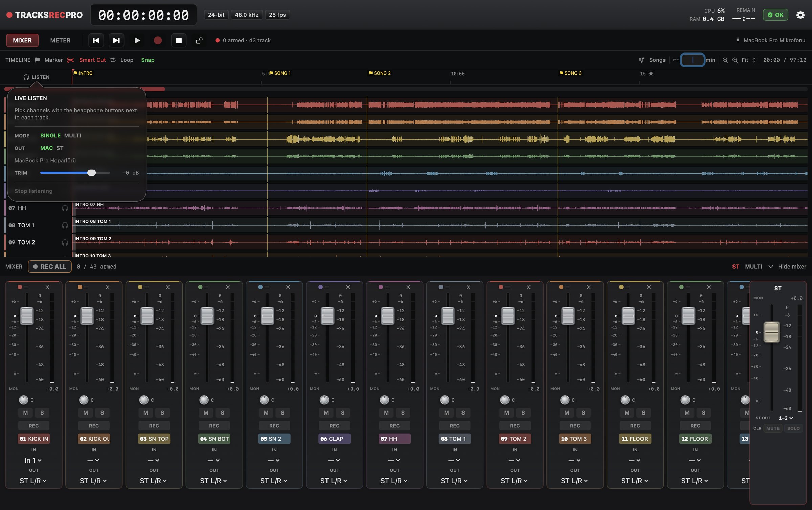Activate the Smart Cut scissors tool
This screenshot has height=510, width=812.
(87, 60)
